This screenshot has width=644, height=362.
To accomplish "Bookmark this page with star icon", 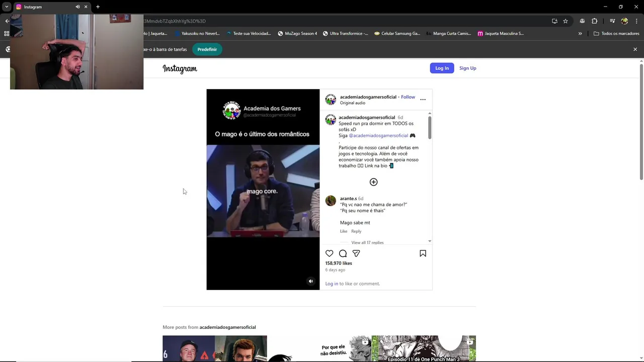I will 566,21.
